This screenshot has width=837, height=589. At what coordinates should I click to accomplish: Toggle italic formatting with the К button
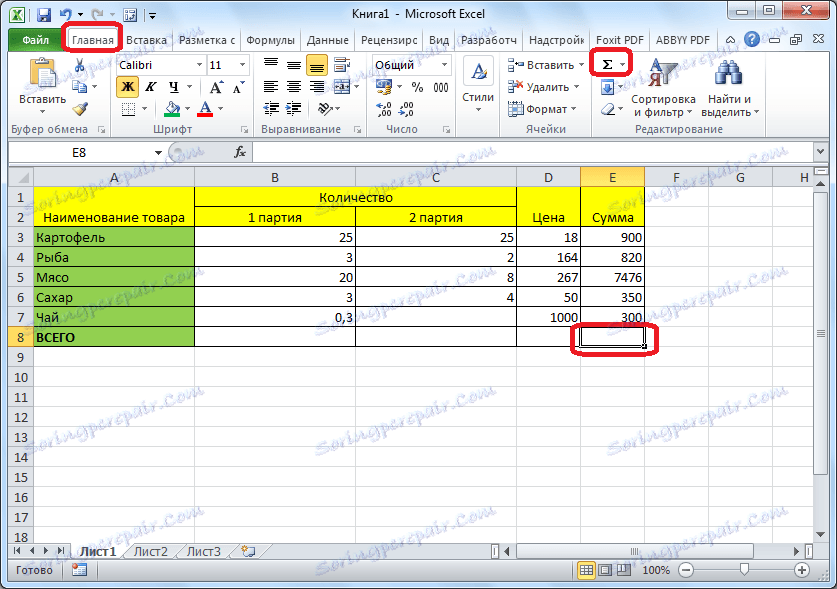[151, 87]
